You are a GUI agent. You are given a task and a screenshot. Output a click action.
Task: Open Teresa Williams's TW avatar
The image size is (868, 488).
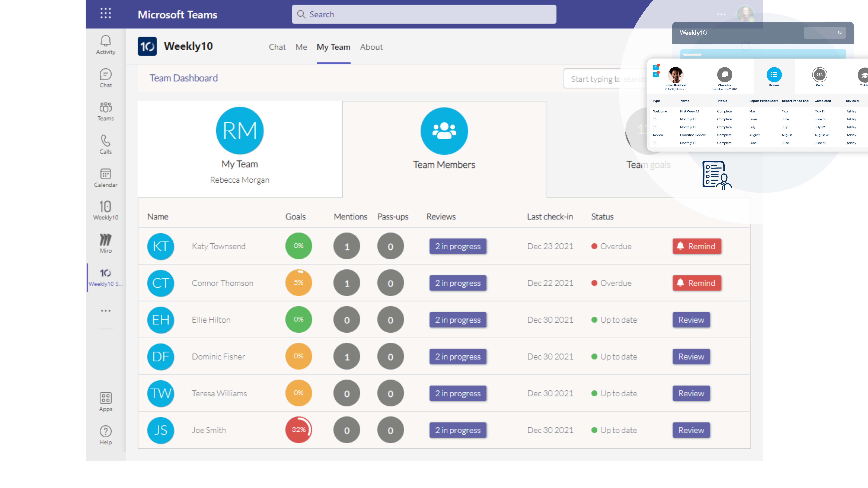[x=161, y=393]
